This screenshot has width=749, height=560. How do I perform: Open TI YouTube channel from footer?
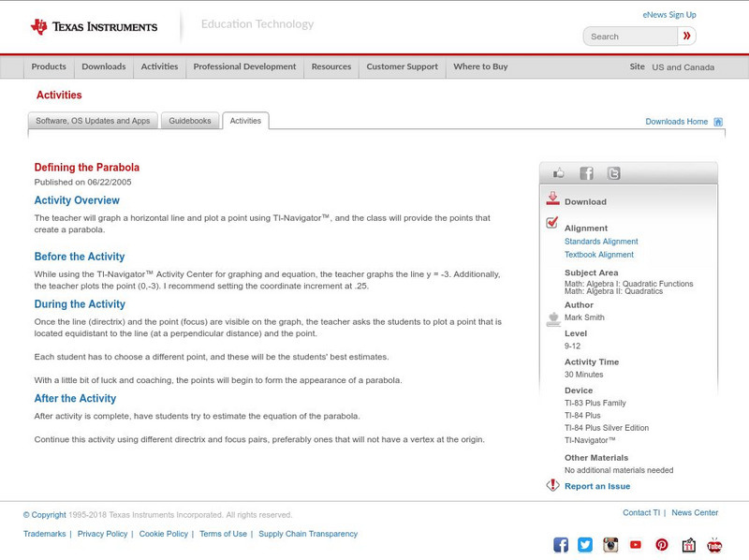[x=636, y=545]
